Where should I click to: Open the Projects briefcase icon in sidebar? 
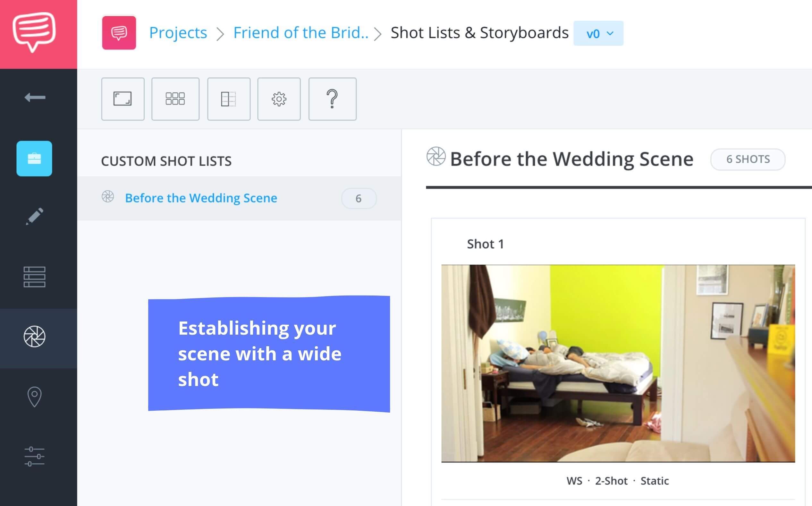pyautogui.click(x=34, y=158)
